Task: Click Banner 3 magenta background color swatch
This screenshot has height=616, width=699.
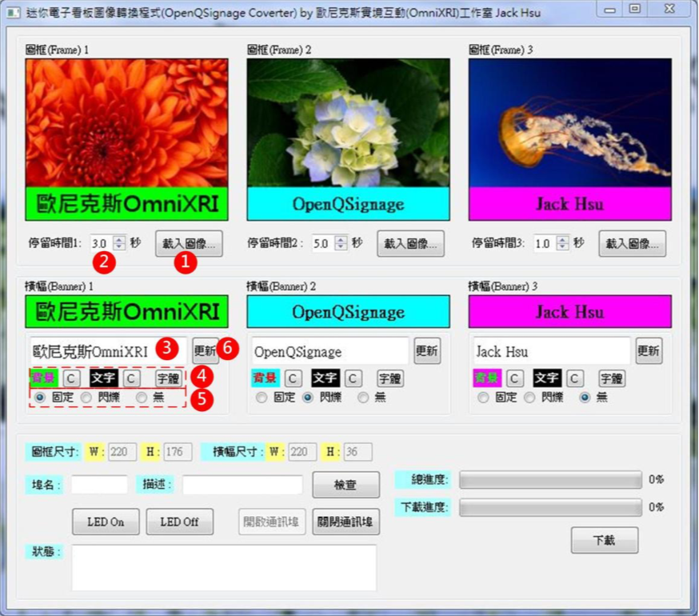Action: point(487,378)
